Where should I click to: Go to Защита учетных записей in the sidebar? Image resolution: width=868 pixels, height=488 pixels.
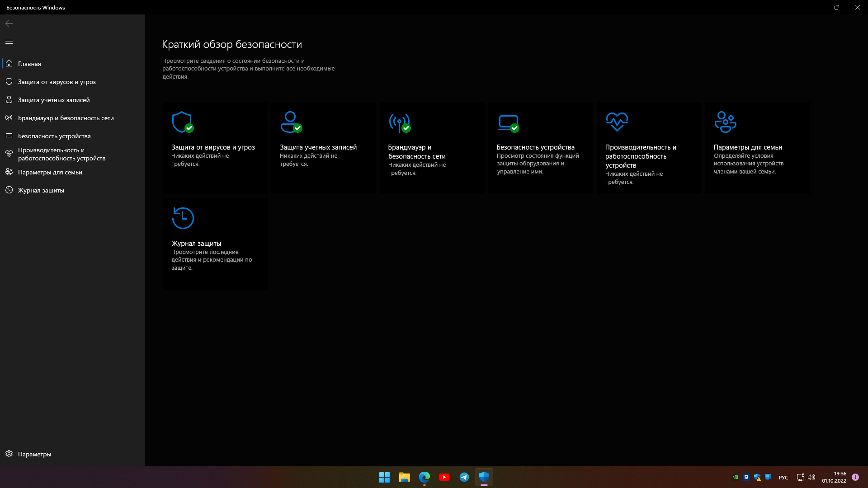tap(53, 100)
